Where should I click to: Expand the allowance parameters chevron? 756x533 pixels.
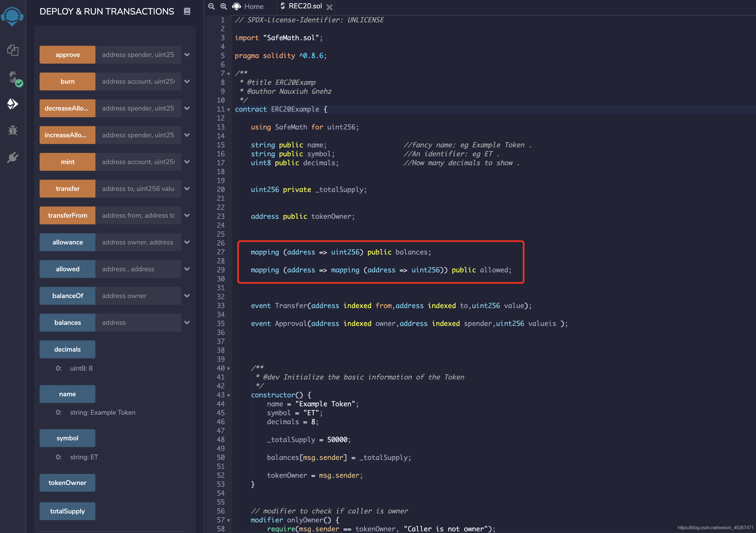(187, 242)
